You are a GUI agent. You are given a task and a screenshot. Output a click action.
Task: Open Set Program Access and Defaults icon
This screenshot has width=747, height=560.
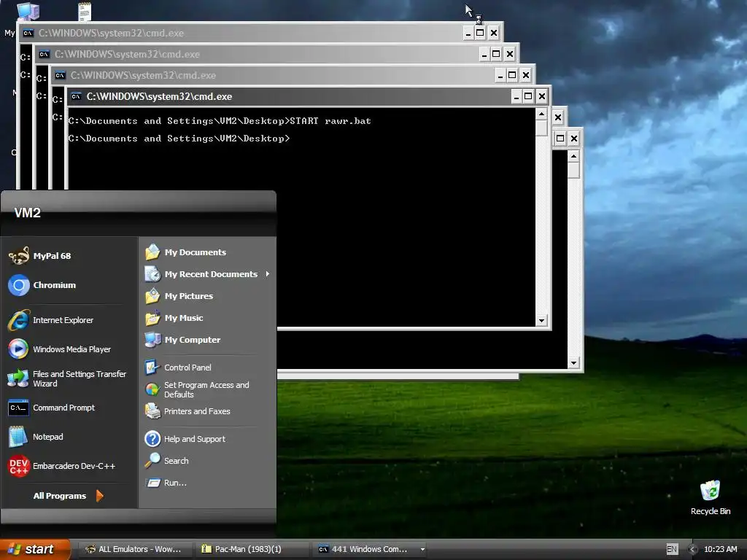point(152,389)
